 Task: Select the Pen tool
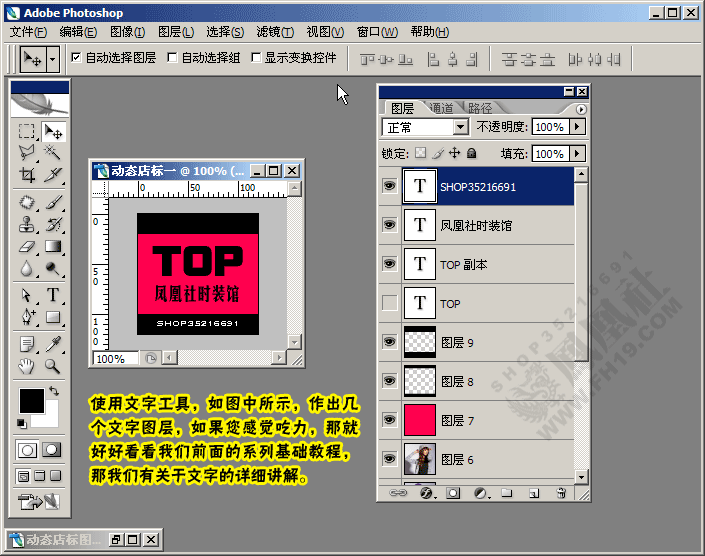pyautogui.click(x=27, y=317)
